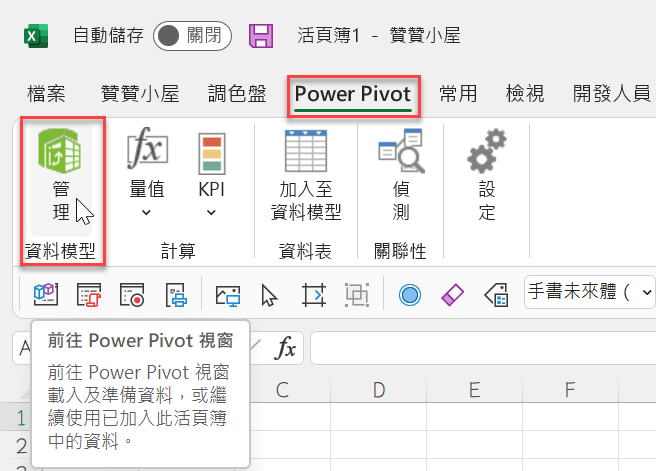The height and width of the screenshot is (471, 656).
Task: Open the 調色盤 ribbon tab
Action: click(x=237, y=93)
